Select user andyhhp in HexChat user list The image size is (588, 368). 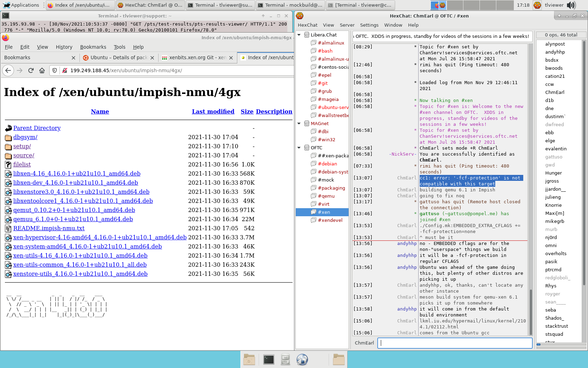coord(555,52)
